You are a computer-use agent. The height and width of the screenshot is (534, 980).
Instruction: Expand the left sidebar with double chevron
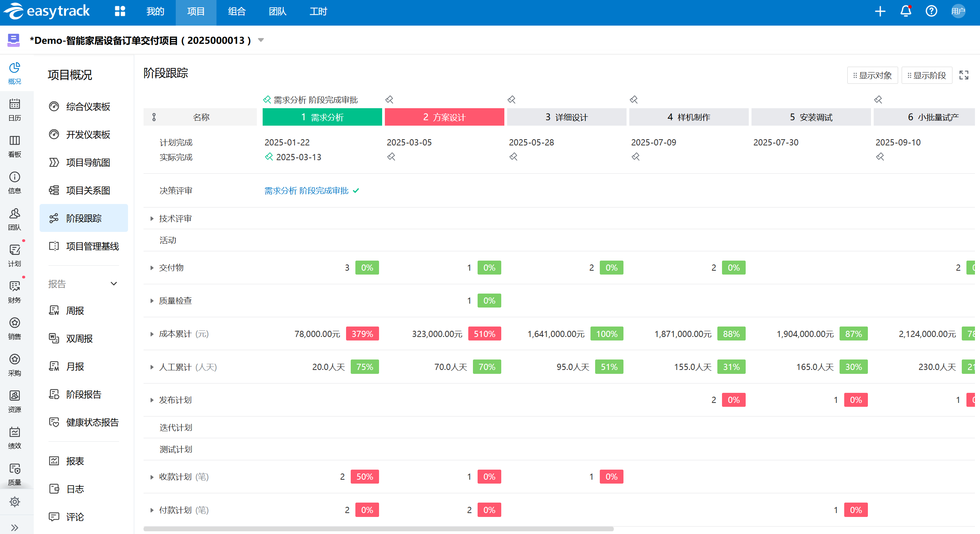(x=15, y=527)
